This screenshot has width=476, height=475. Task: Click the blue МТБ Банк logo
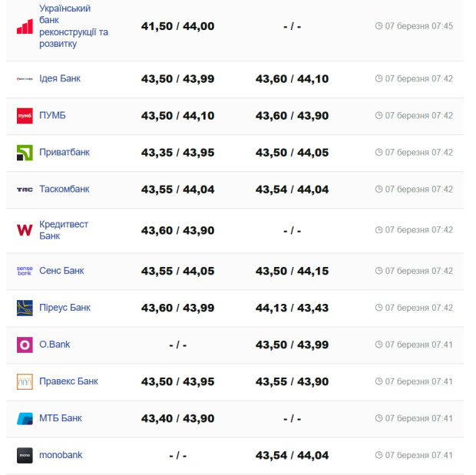click(x=25, y=418)
